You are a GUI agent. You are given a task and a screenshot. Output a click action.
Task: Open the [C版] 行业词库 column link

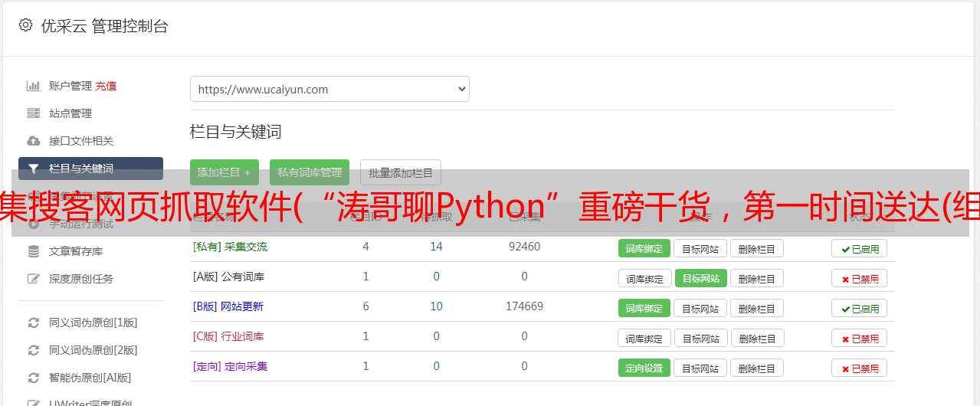(228, 336)
